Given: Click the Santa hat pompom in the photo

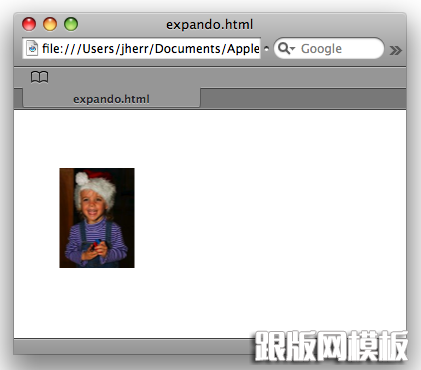Looking at the screenshot, I should (x=82, y=179).
